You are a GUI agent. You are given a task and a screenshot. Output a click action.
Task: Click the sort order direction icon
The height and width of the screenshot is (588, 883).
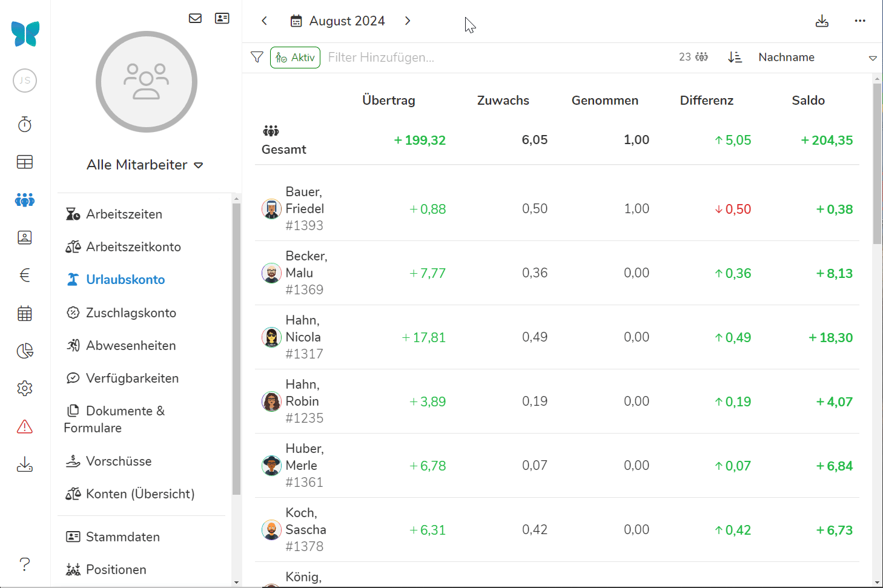click(x=735, y=57)
